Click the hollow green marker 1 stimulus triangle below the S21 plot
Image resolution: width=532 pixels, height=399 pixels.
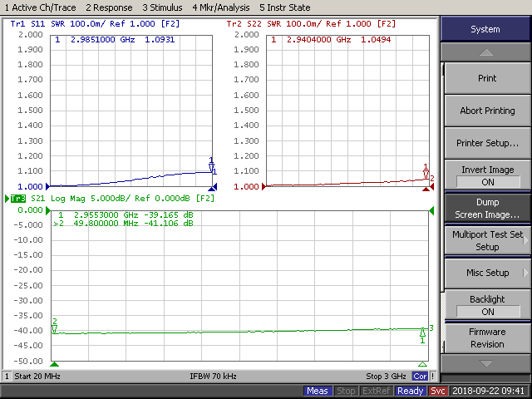[x=422, y=364]
